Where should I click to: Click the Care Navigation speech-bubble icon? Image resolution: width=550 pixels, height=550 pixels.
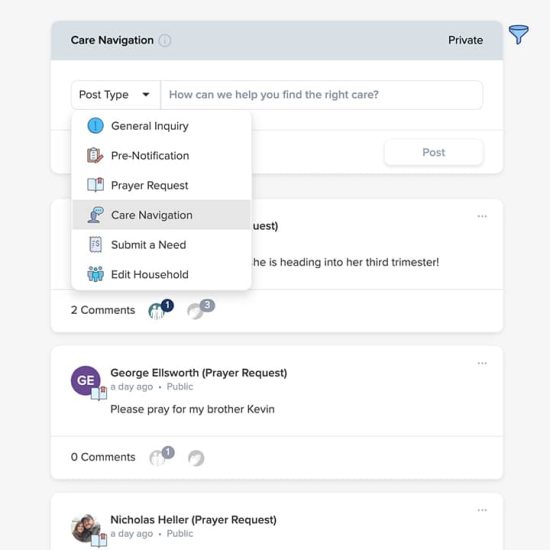(95, 215)
